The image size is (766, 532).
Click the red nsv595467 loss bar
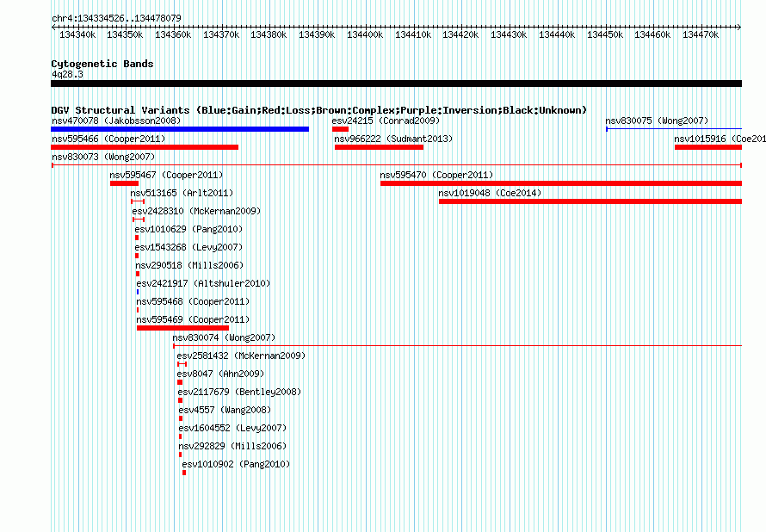pyautogui.click(x=124, y=183)
